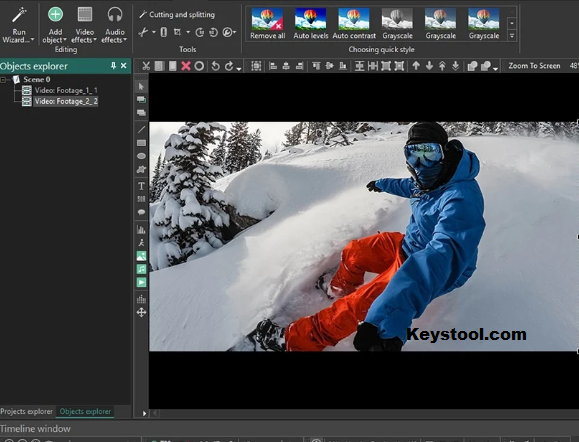This screenshot has height=442, width=579.
Task: Align objects to horizontal center
Action: [x=286, y=66]
